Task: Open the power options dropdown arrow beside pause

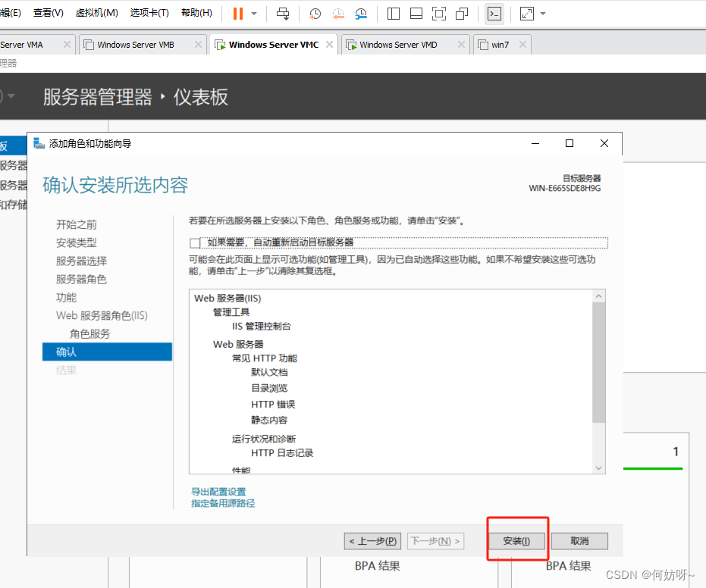Action: pos(254,14)
